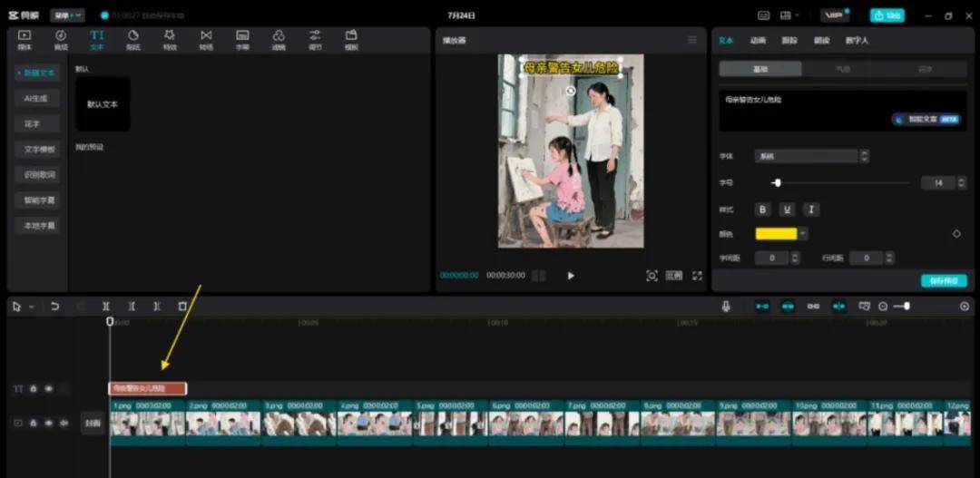Switch to the 动画 animation tab
Image resolution: width=980 pixels, height=478 pixels.
pos(758,41)
